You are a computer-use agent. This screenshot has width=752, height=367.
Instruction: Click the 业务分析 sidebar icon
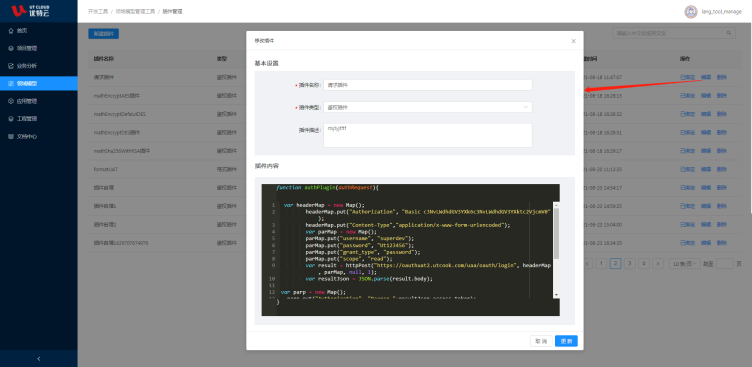pos(11,66)
